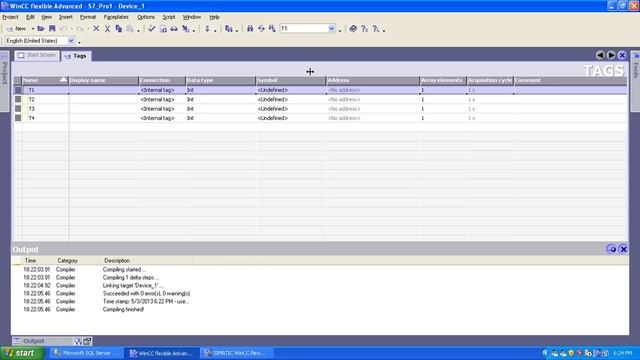640x360 pixels.
Task: Open the Insert menu
Action: (x=66, y=17)
